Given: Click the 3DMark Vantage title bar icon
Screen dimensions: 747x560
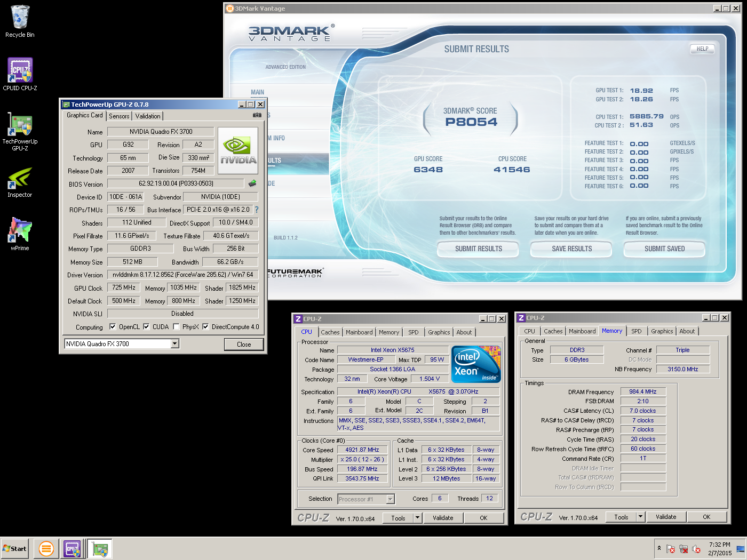Looking at the screenshot, I should (x=230, y=9).
